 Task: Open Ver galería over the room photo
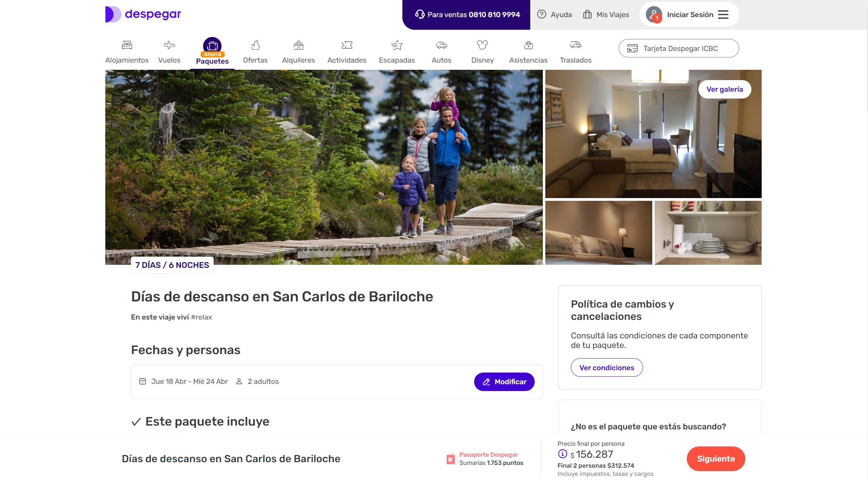(x=724, y=89)
